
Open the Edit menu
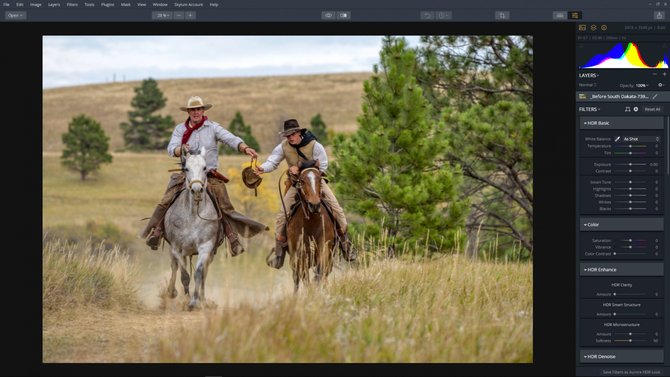click(x=20, y=5)
